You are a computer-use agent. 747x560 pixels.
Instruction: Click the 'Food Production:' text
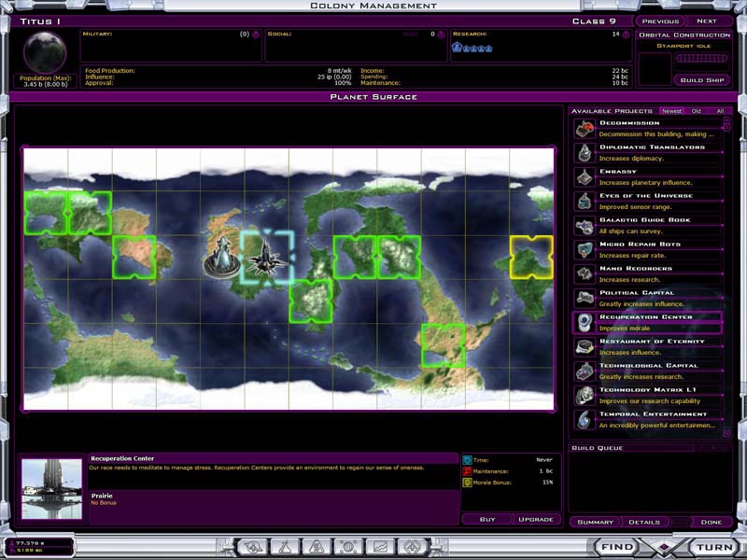109,71
